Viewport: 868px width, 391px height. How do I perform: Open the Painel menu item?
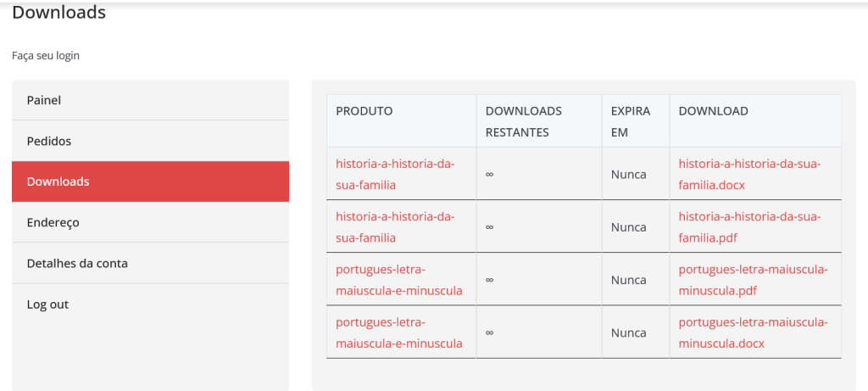point(44,100)
